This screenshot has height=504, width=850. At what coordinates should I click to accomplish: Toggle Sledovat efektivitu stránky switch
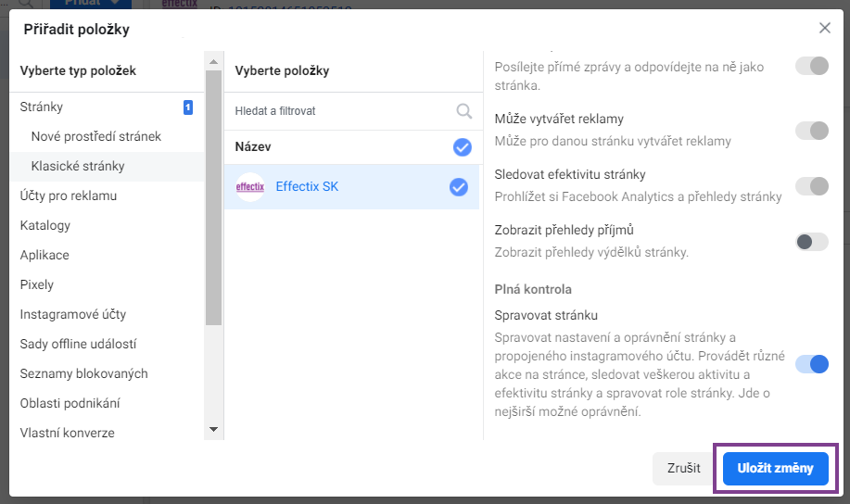point(811,186)
